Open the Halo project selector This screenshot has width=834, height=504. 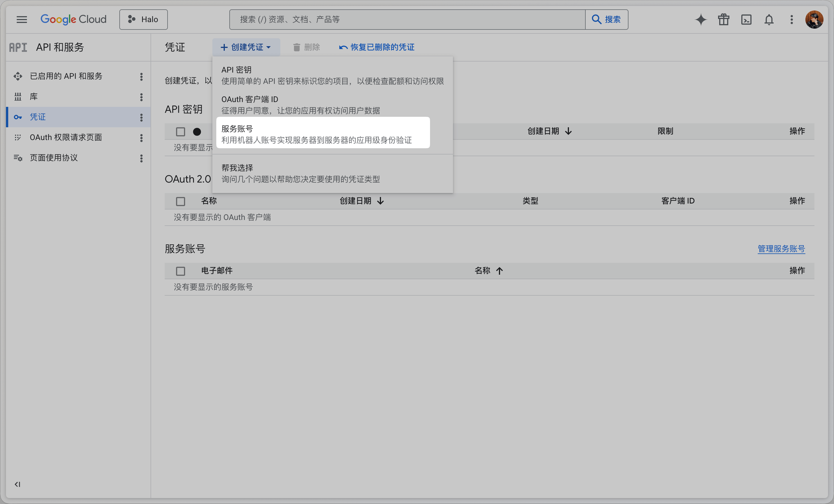[x=143, y=19]
